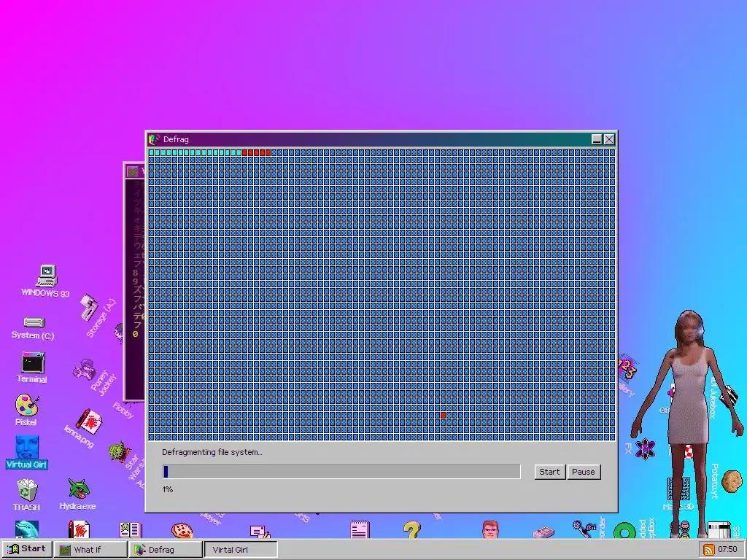
Task: Open the microphone recorder icon
Action: 584,529
